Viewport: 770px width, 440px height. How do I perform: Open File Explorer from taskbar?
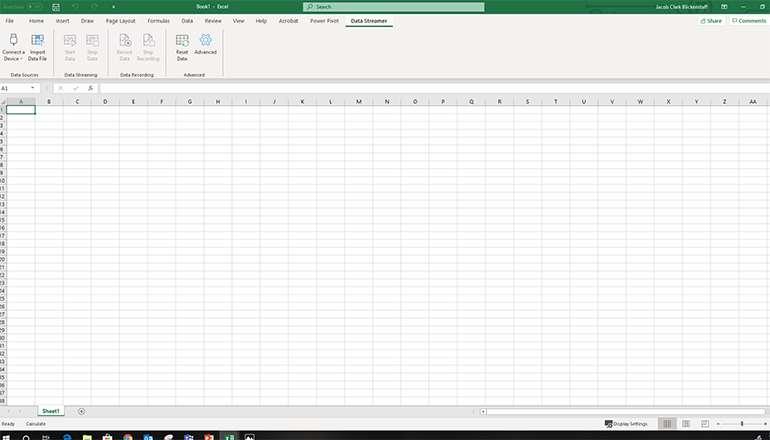click(87, 437)
